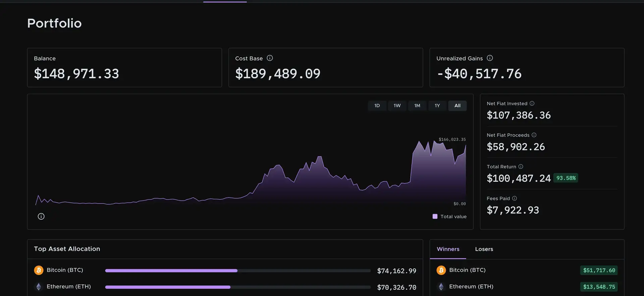Screen dimensions: 644x296
Task: Select the All time range
Action: (458, 105)
